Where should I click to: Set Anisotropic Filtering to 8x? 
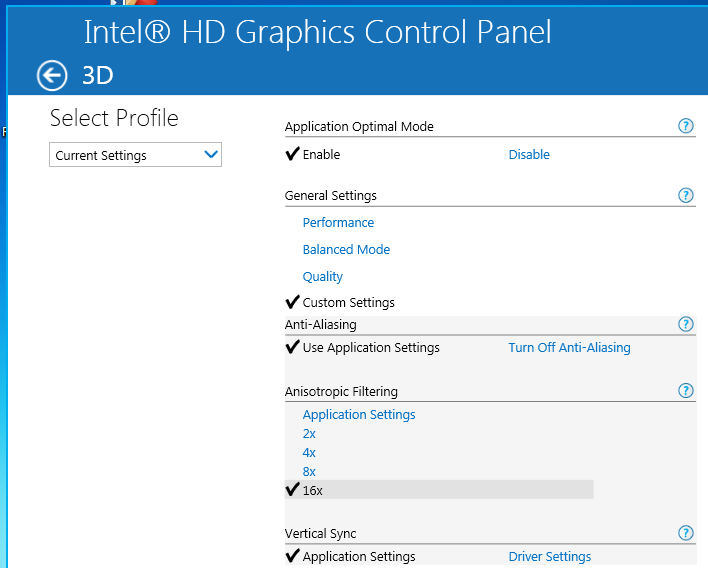(x=309, y=472)
